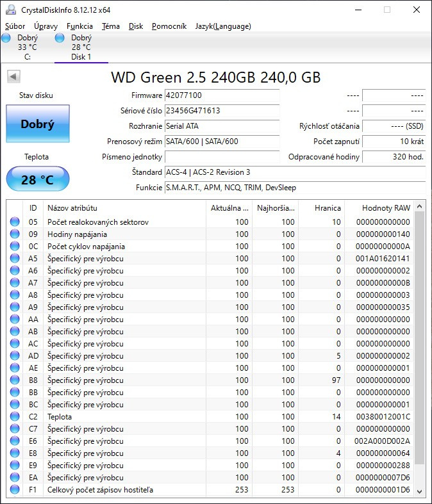Viewport: 432px width, 504px height.
Task: Click the Aktuálna column header
Action: (229, 208)
